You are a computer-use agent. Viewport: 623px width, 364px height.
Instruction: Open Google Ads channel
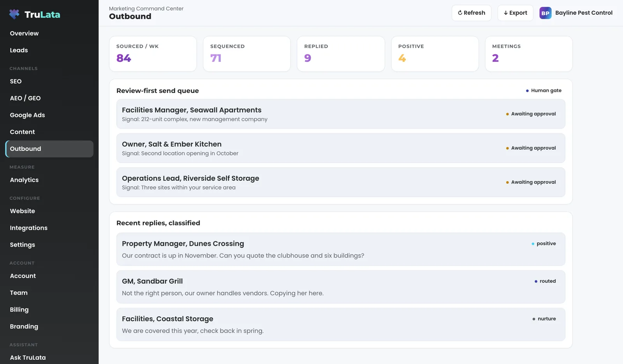click(x=49, y=115)
